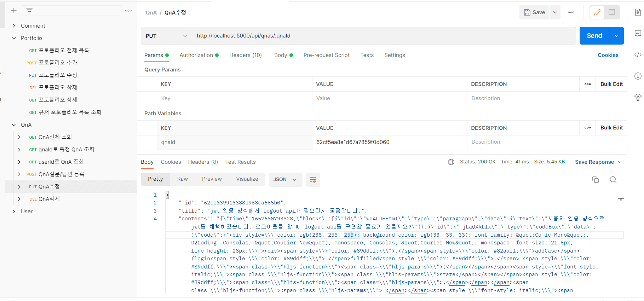Click the Save button
The image size is (644, 301).
535,12
